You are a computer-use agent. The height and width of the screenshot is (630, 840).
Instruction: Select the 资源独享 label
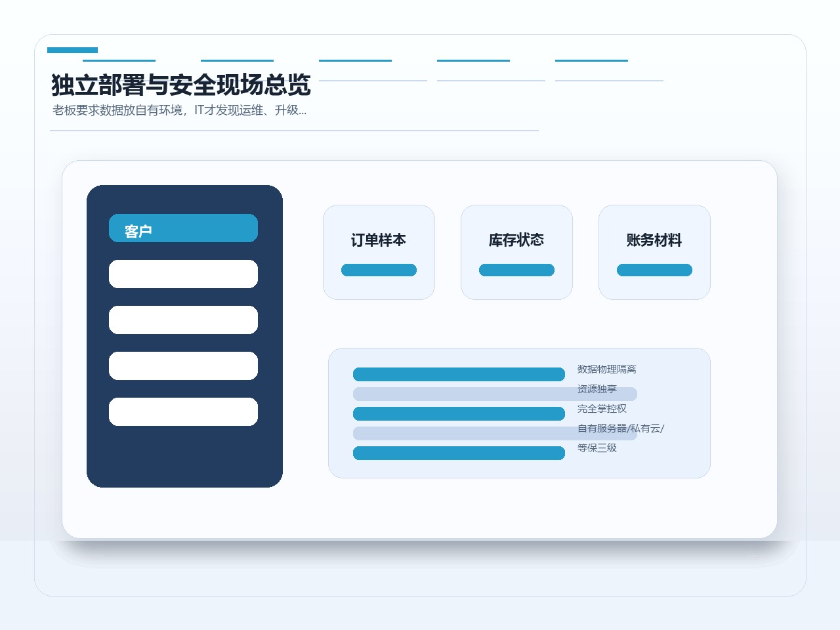(597, 389)
